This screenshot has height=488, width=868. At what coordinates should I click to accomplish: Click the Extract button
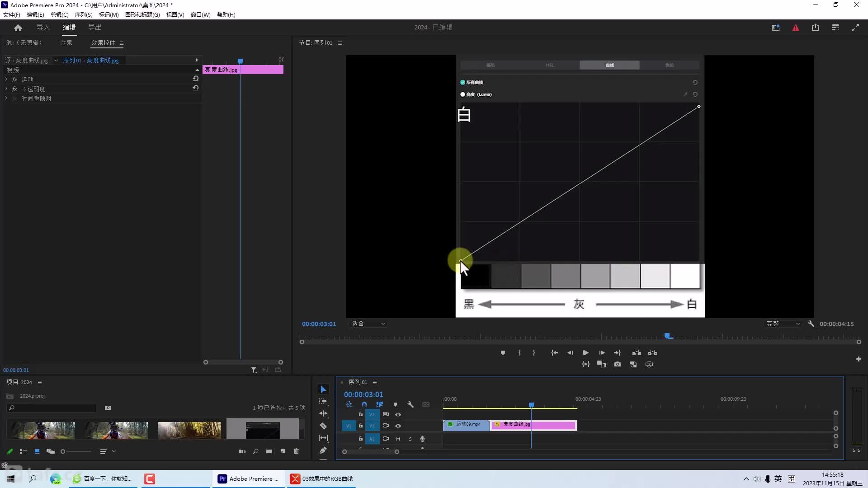(x=653, y=353)
